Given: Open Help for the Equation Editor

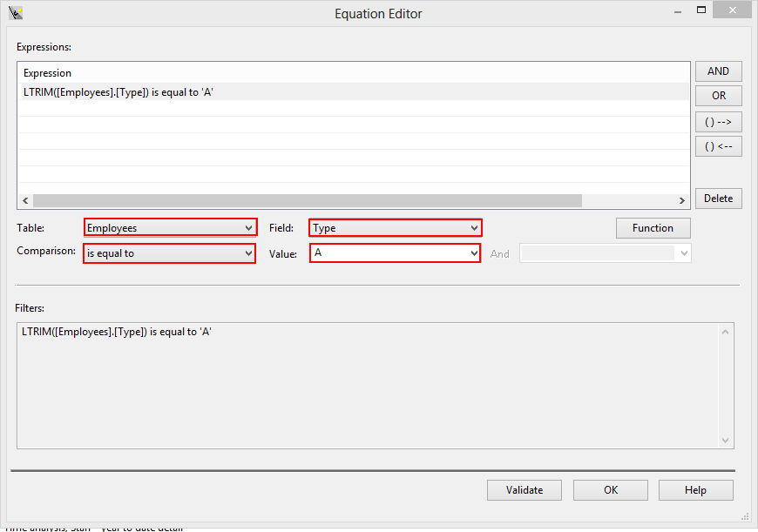Looking at the screenshot, I should coord(695,490).
